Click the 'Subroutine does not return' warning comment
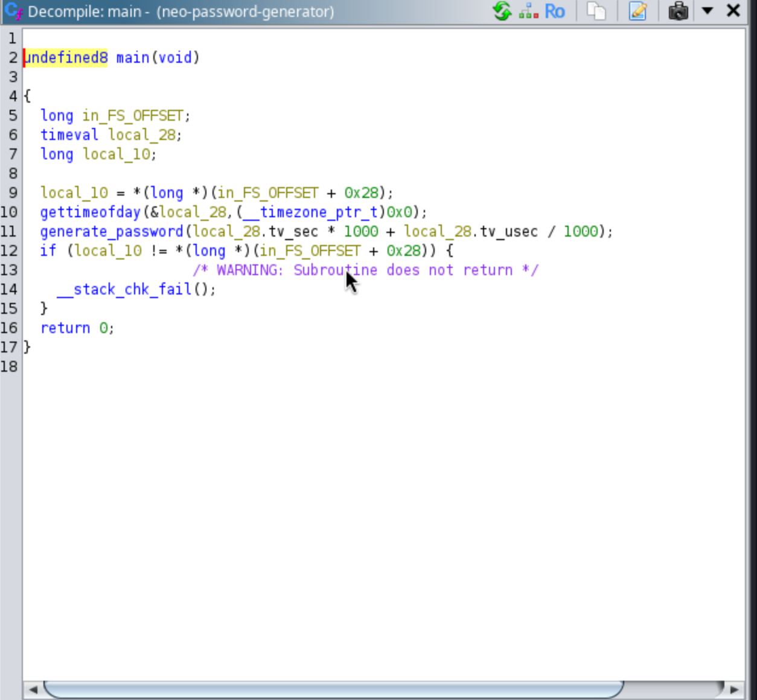Viewport: 757px width, 700px height. click(365, 270)
